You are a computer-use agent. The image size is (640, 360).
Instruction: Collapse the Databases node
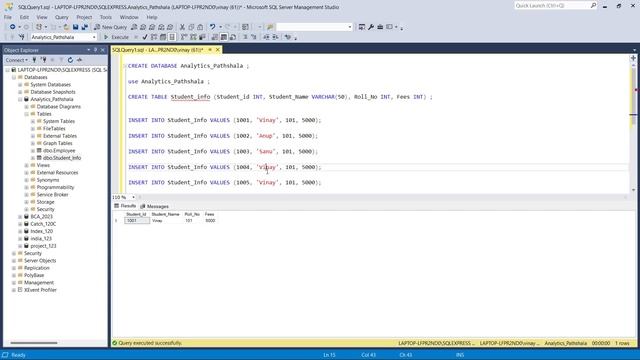[x=14, y=77]
